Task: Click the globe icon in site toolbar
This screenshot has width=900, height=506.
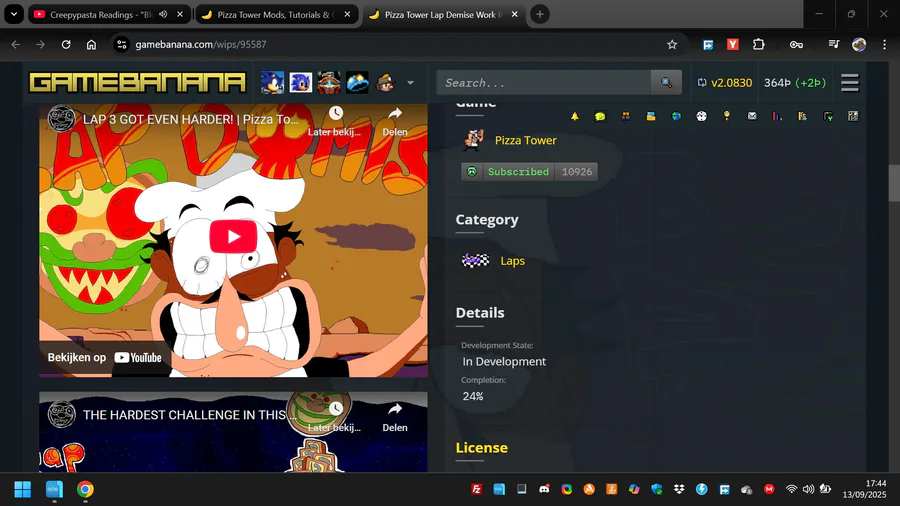Action: [x=676, y=116]
